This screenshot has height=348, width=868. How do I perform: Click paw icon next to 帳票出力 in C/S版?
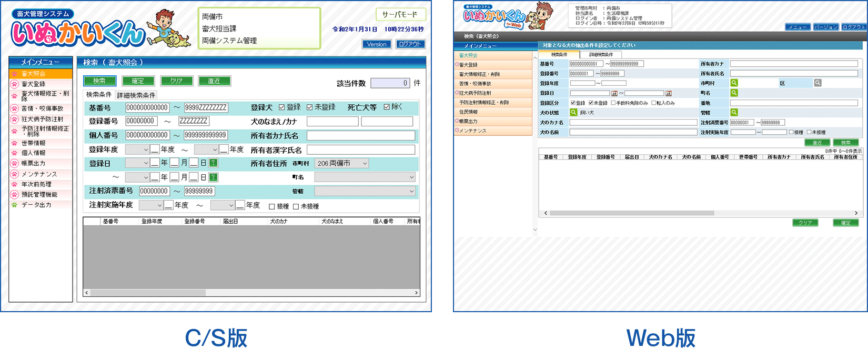point(15,163)
